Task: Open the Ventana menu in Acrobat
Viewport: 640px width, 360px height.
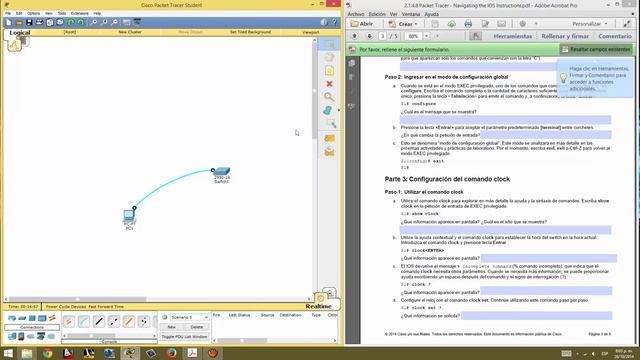Action: (411, 14)
